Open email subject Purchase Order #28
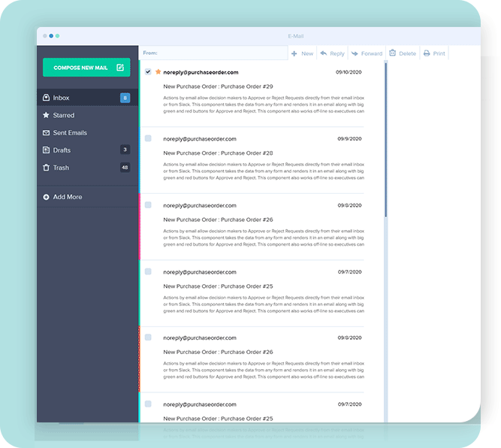 coord(218,153)
